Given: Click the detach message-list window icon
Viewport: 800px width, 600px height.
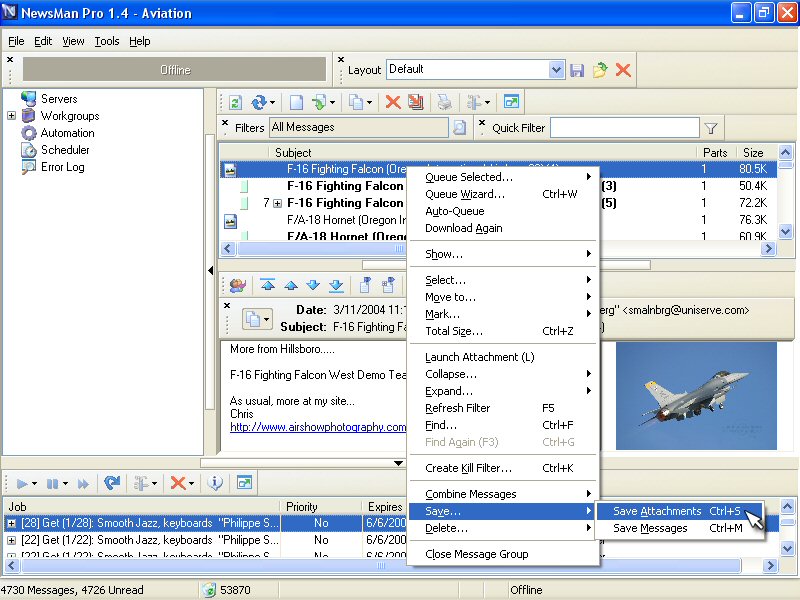Looking at the screenshot, I should (x=511, y=102).
